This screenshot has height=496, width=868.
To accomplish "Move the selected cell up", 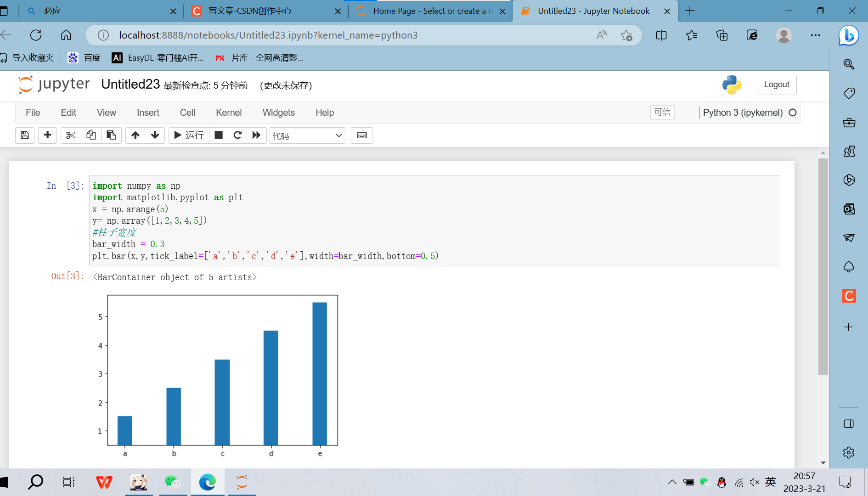I will point(135,135).
